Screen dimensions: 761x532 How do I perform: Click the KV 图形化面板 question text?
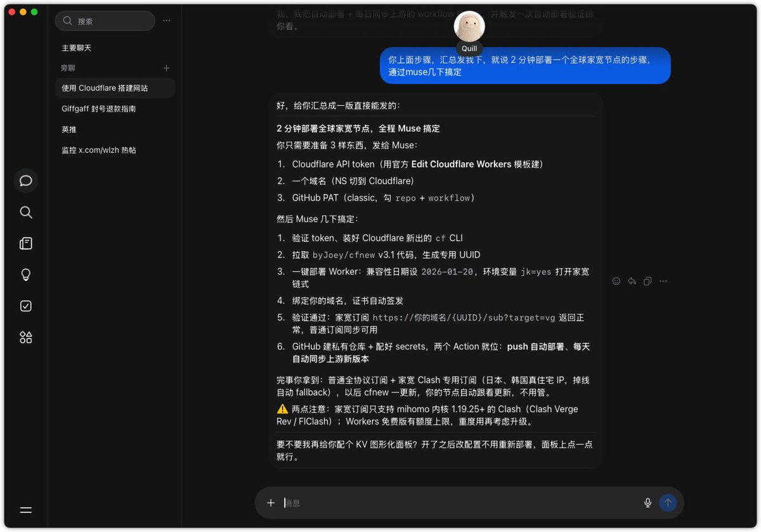click(x=434, y=450)
